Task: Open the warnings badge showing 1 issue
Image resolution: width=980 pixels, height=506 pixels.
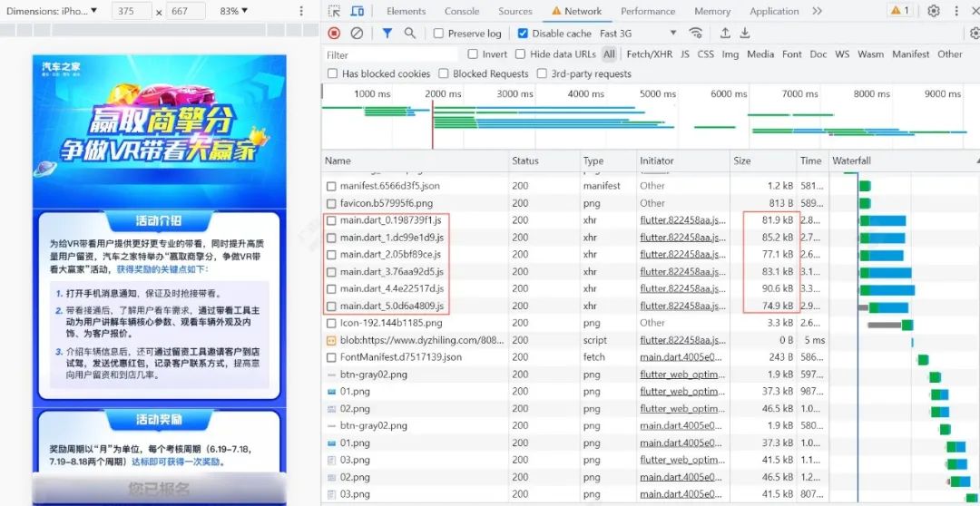Action: (901, 11)
